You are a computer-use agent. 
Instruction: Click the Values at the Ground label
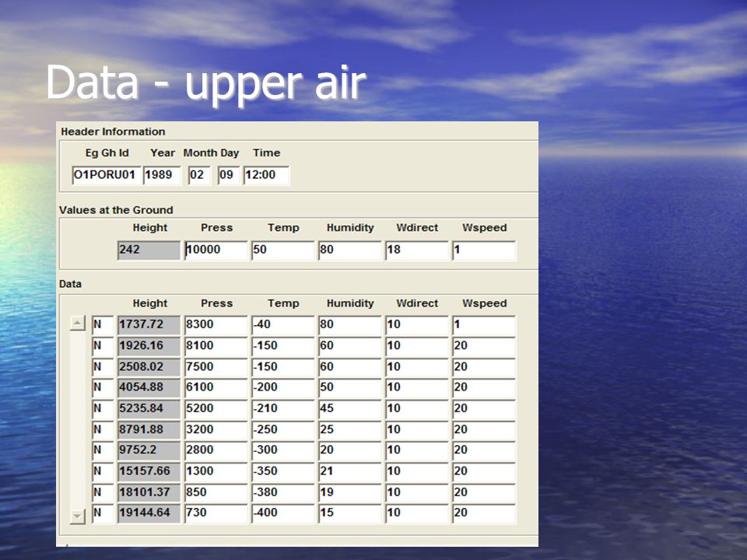tap(116, 210)
